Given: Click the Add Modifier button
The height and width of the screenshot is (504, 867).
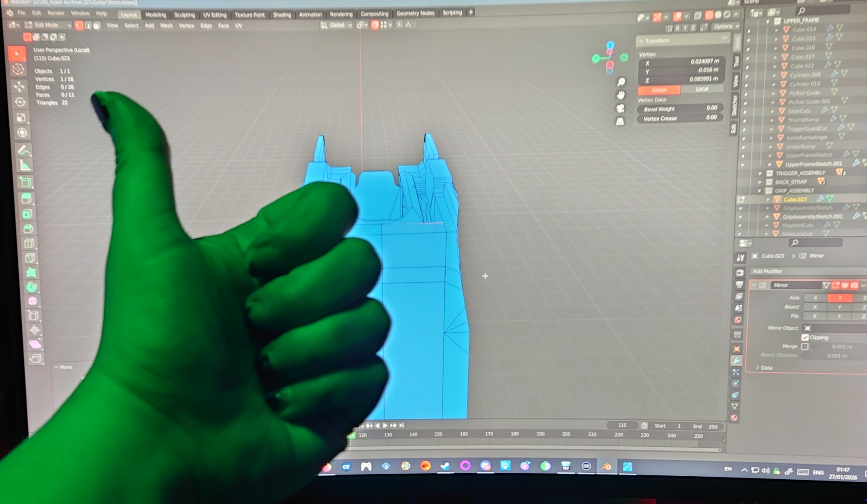Looking at the screenshot, I should click(x=768, y=271).
